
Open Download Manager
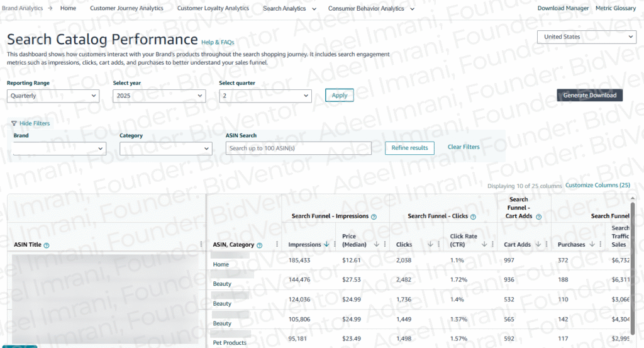563,8
